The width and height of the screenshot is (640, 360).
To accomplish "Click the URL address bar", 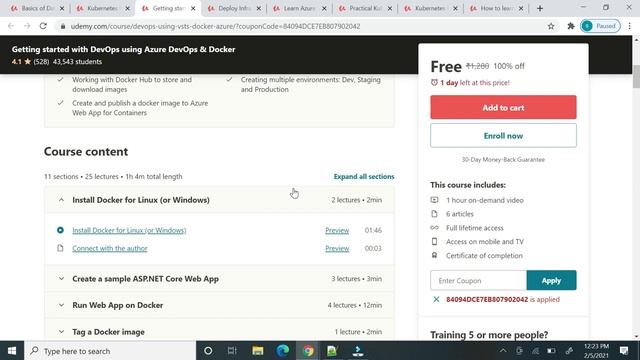I will 302,26.
